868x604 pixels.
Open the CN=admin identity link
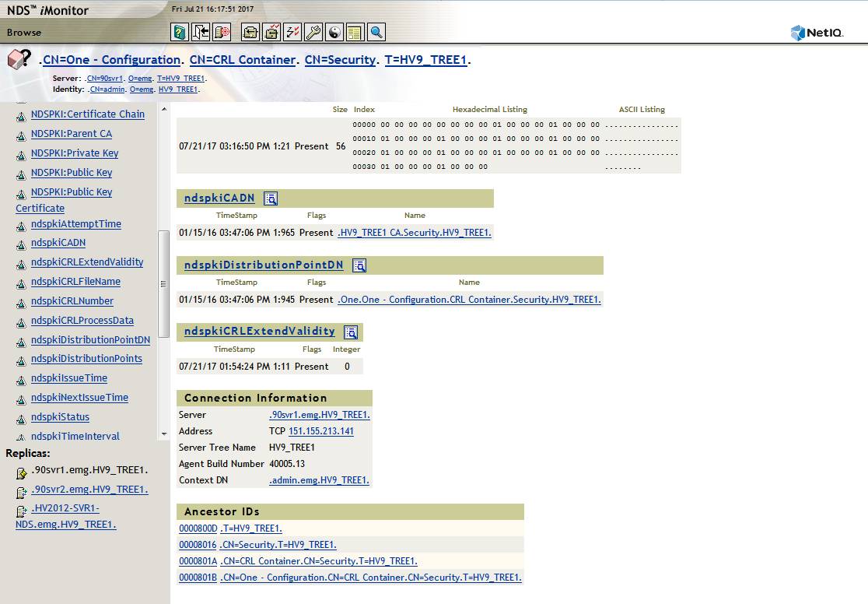[107, 90]
